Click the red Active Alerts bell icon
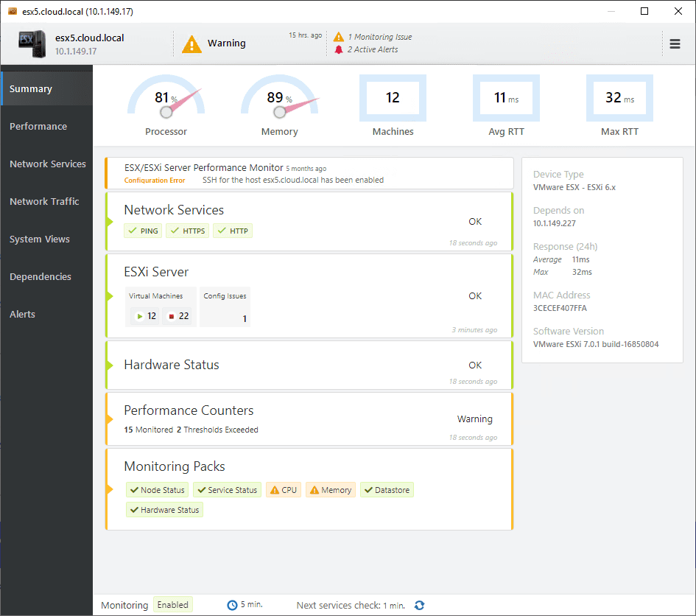The image size is (696, 616). 339,49
